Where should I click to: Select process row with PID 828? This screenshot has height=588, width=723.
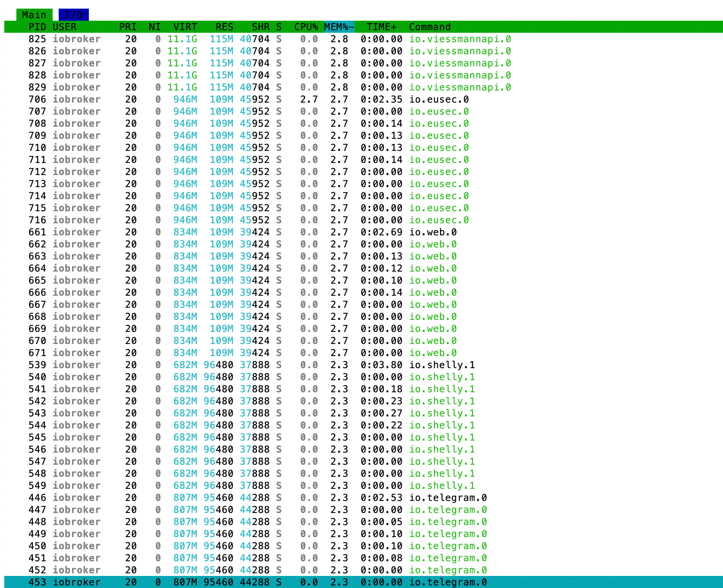pos(363,75)
